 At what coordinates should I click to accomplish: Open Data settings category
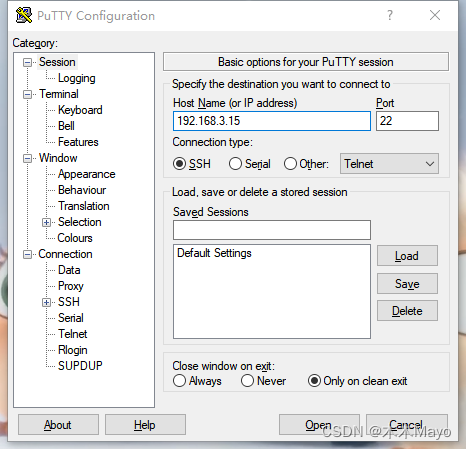69,270
